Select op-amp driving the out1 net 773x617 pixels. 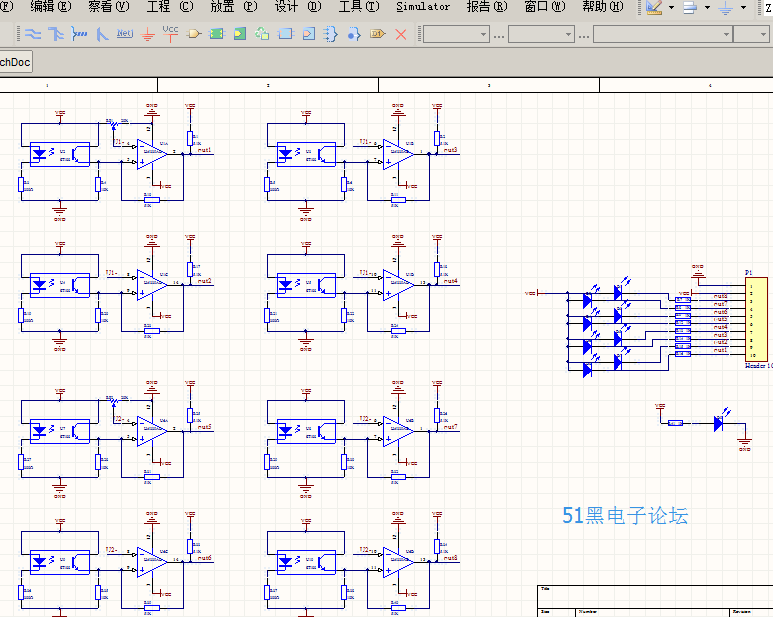[x=151, y=154]
